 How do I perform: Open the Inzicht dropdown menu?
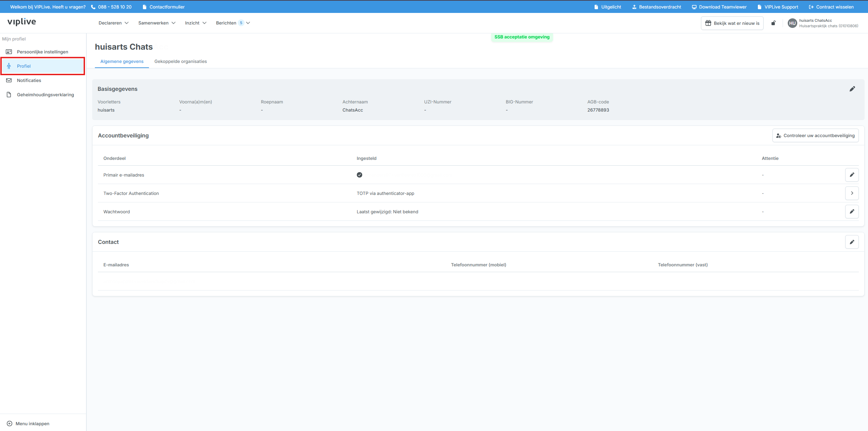(x=196, y=23)
